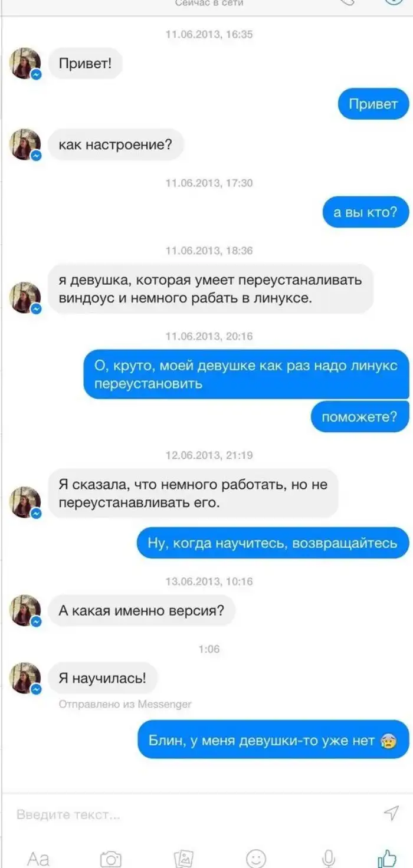Tap 'А какая именно версия?' message

coord(142,610)
